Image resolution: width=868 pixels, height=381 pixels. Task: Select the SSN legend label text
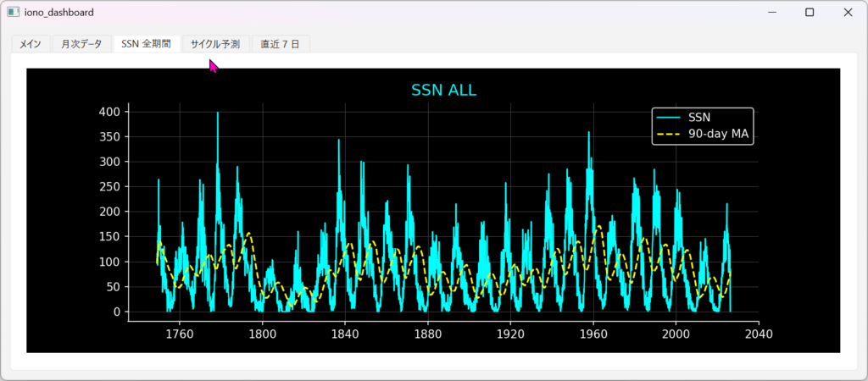coord(699,119)
